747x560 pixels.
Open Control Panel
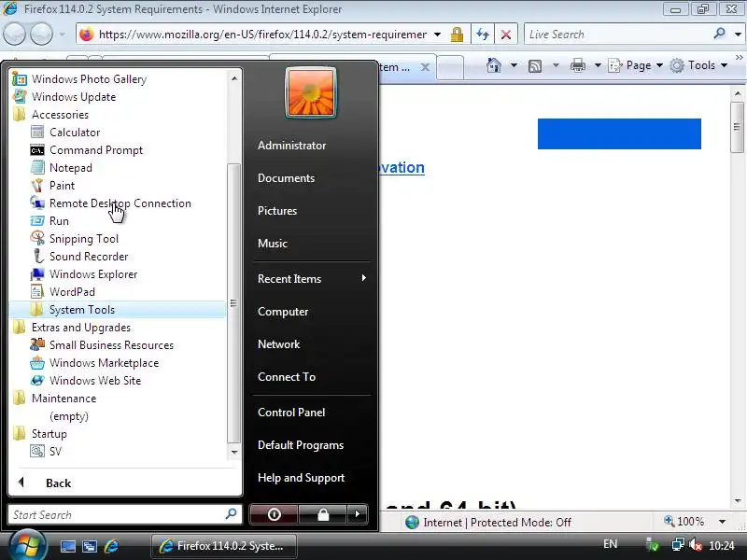291,413
